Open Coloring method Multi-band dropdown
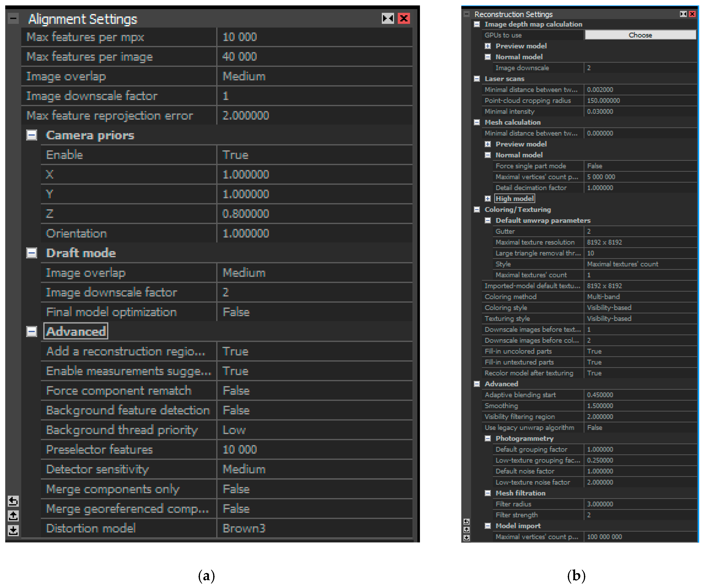The height and width of the screenshot is (588, 706). [640, 297]
